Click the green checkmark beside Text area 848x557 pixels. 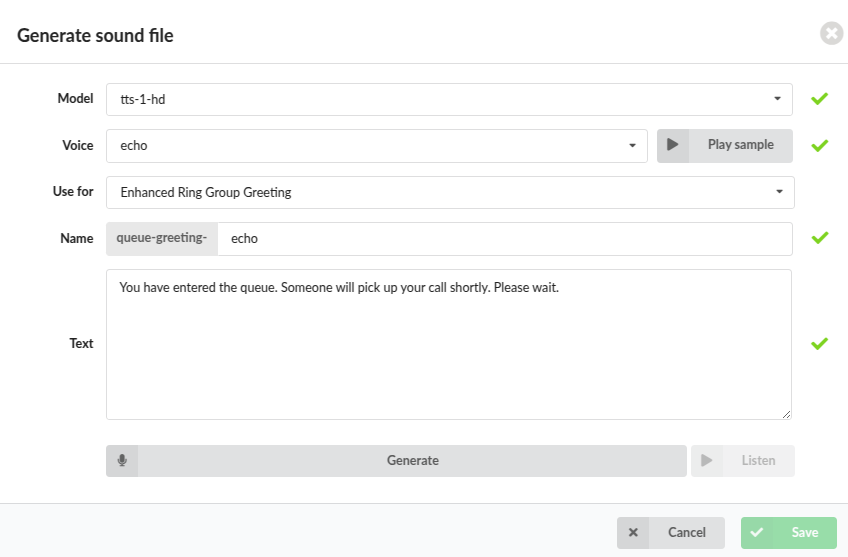point(819,344)
